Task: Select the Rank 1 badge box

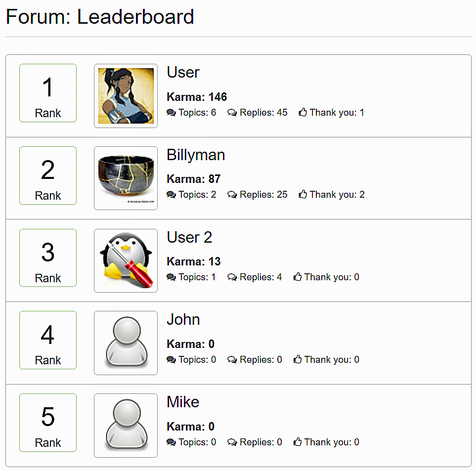Action: (48, 93)
